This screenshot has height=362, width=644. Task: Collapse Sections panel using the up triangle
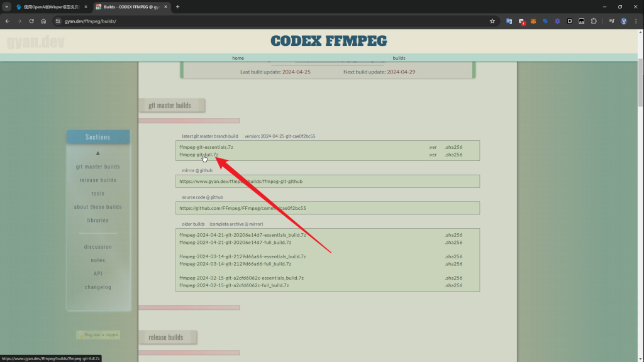(97, 153)
